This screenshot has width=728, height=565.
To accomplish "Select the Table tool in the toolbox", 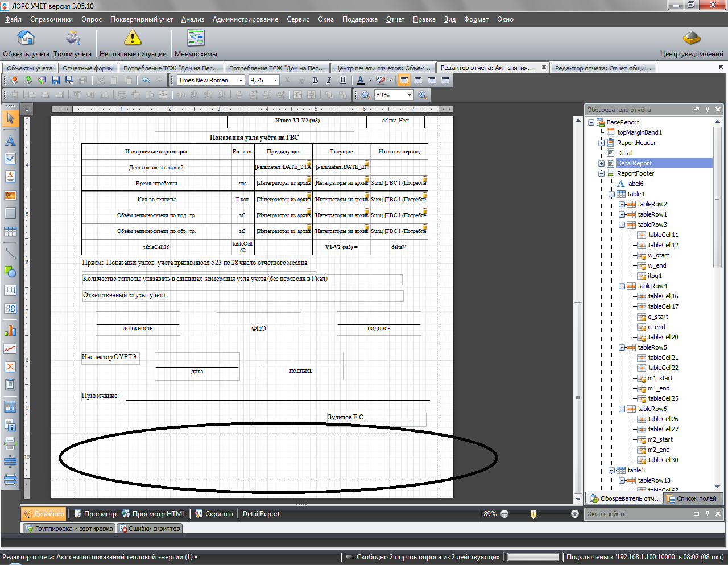I will tap(10, 231).
